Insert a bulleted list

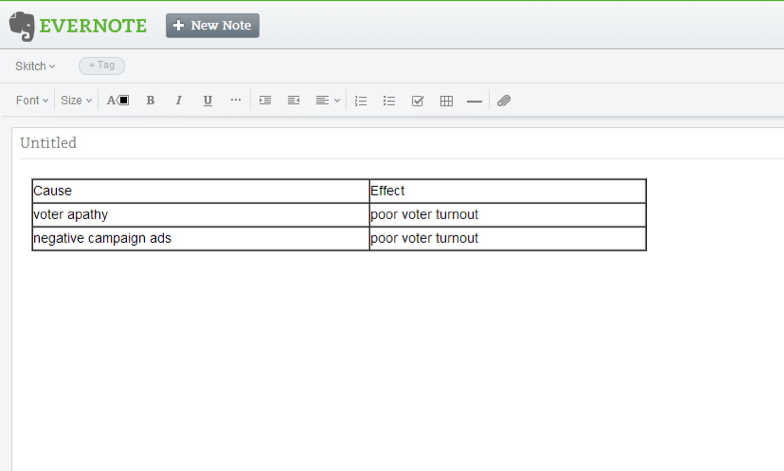pos(389,100)
